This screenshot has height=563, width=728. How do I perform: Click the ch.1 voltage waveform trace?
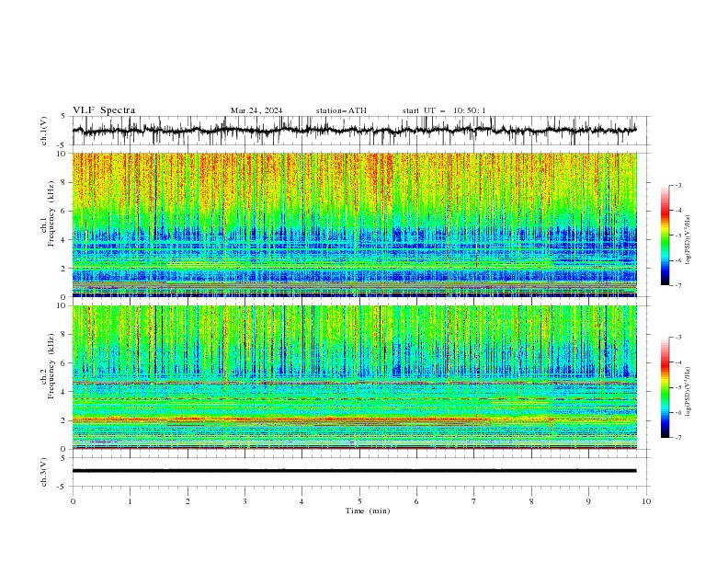tap(354, 131)
